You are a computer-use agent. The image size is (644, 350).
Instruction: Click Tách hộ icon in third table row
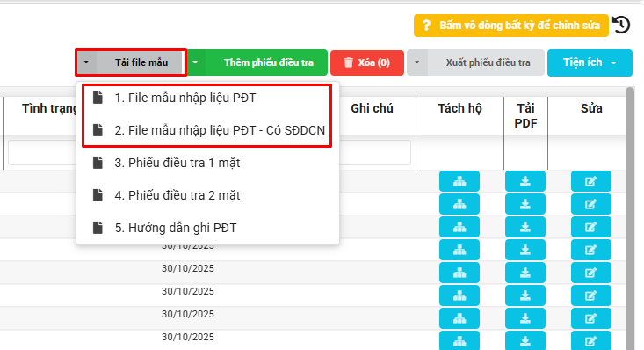pyautogui.click(x=459, y=227)
